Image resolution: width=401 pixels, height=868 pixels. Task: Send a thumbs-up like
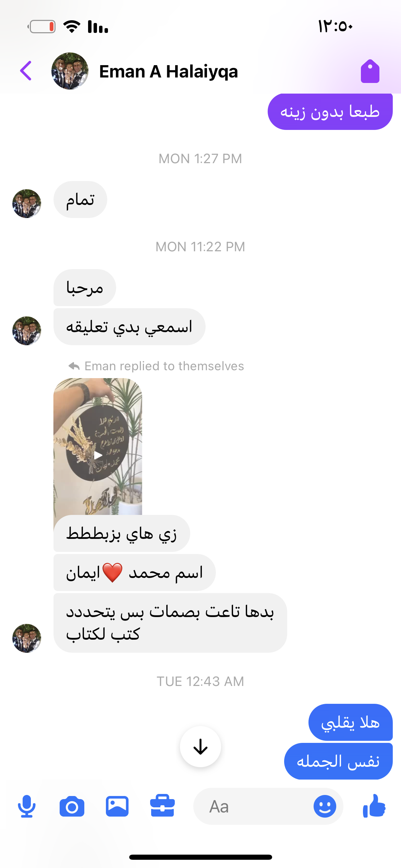click(374, 806)
